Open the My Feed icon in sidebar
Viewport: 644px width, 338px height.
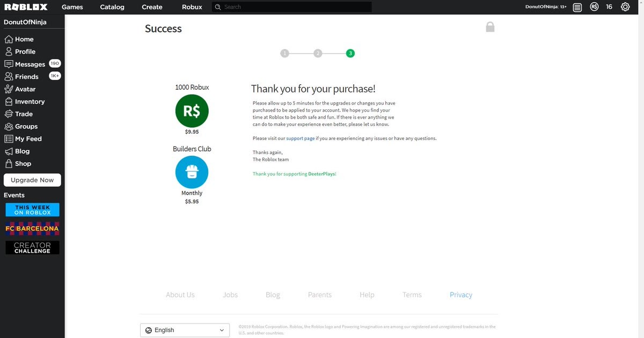tap(9, 138)
